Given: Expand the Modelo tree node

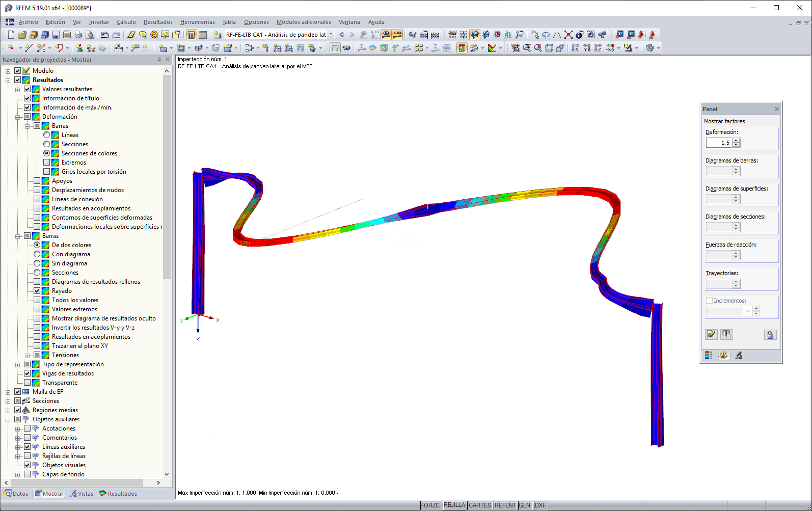Looking at the screenshot, I should tap(8, 71).
